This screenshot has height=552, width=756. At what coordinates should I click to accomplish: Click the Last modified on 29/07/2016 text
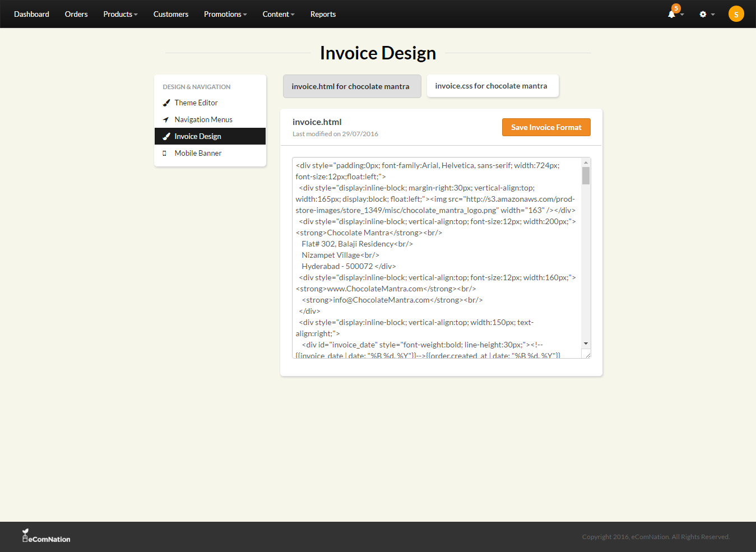(x=335, y=134)
